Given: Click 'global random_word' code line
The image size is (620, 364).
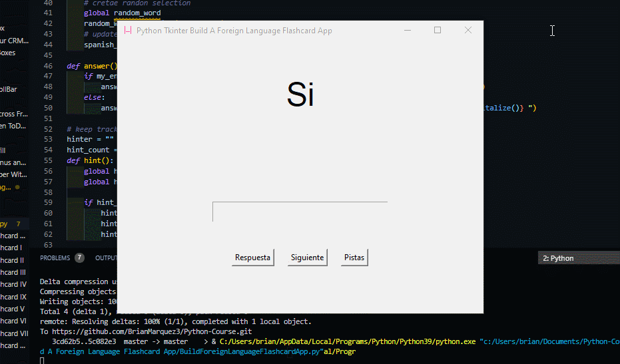Looking at the screenshot, I should (122, 13).
